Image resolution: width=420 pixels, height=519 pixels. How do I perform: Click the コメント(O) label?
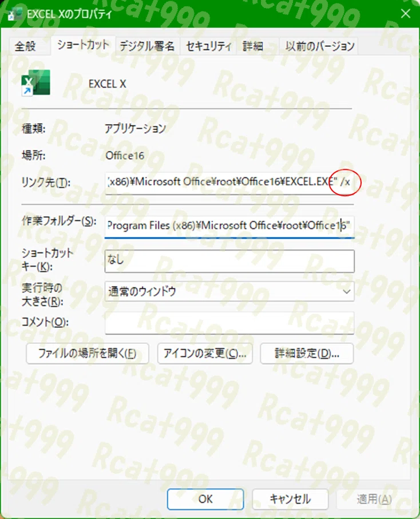45,322
